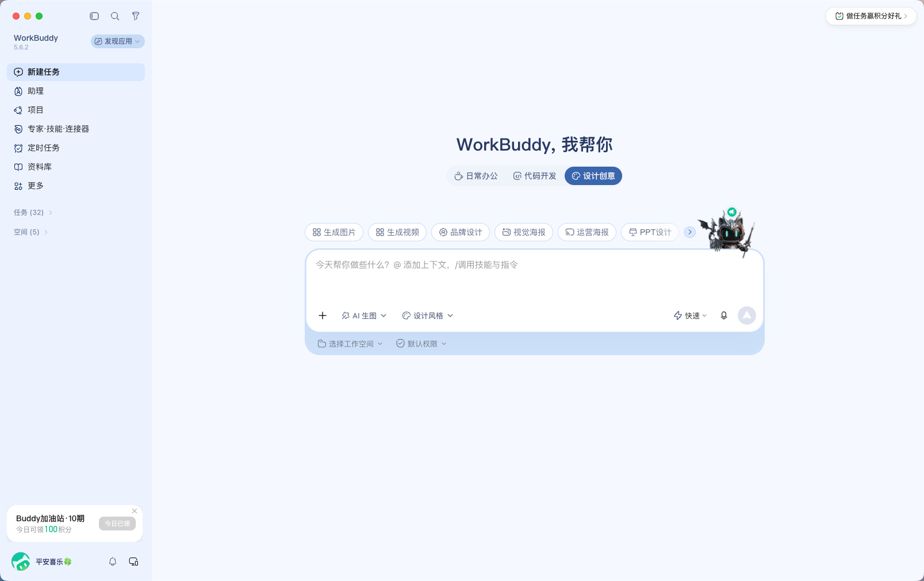The width and height of the screenshot is (924, 581).
Task: Pick the PPT设计 suggestion chip
Action: point(650,232)
